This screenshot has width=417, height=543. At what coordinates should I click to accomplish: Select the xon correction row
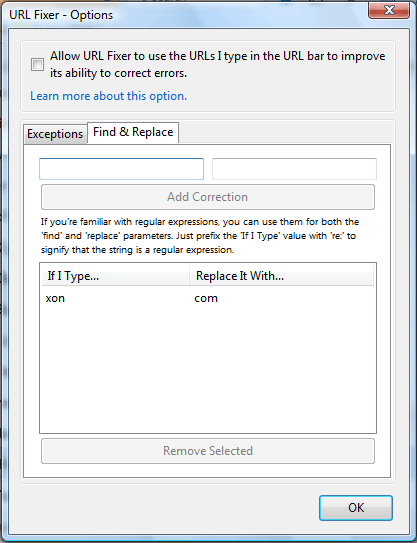click(208, 298)
